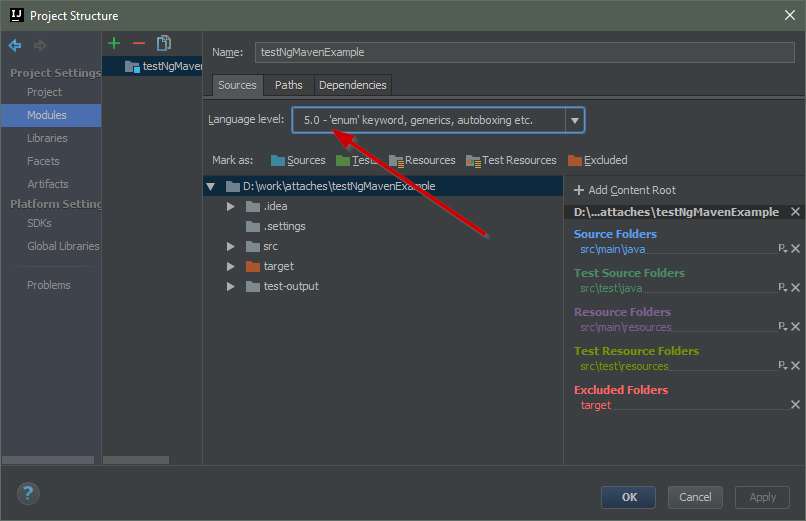Switch to the Paths tab
Image resolution: width=806 pixels, height=521 pixels.
[288, 85]
